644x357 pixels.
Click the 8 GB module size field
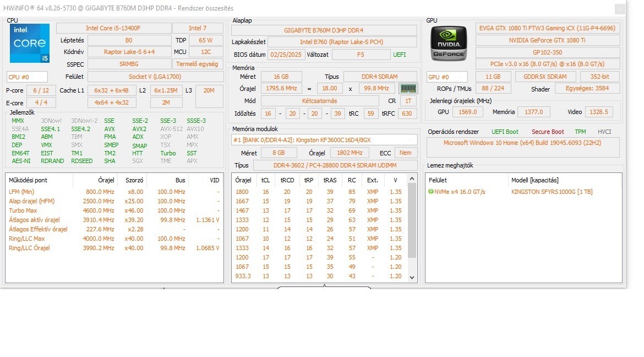tap(279, 153)
